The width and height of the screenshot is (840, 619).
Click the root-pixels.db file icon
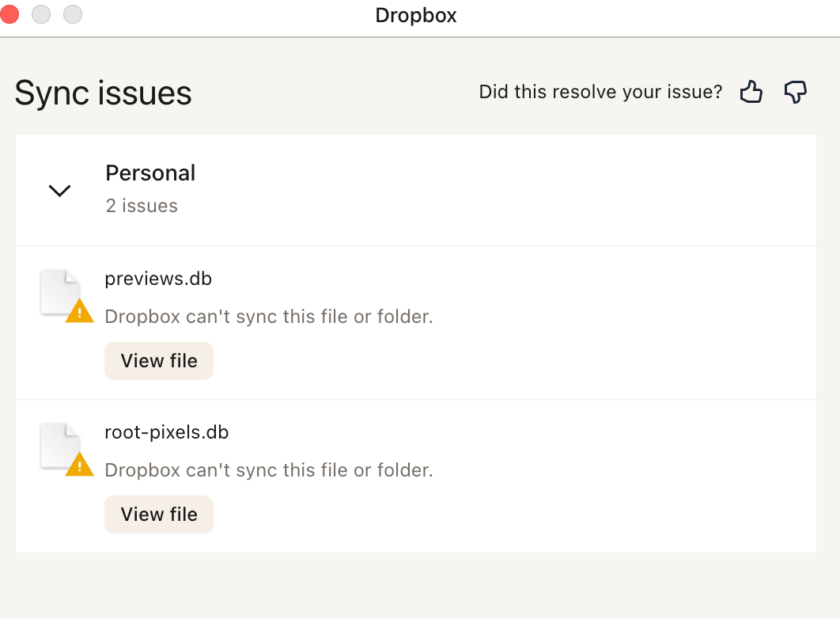pos(60,446)
